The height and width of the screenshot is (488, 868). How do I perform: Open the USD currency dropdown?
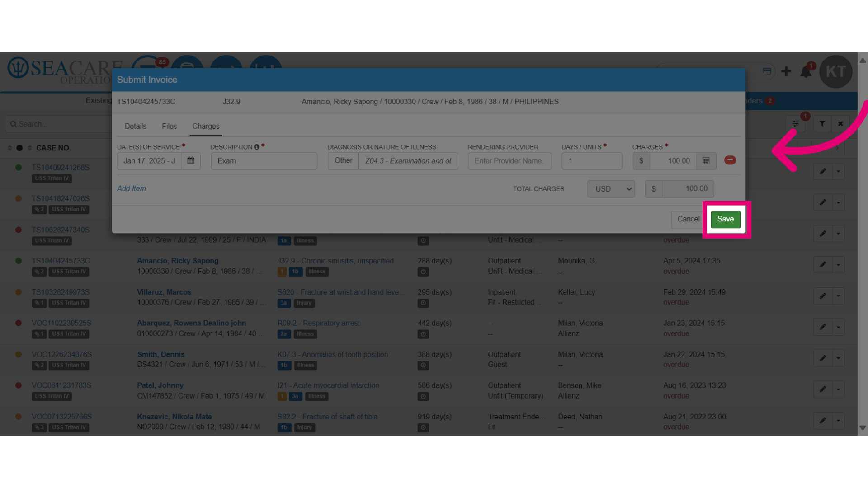[x=611, y=189]
